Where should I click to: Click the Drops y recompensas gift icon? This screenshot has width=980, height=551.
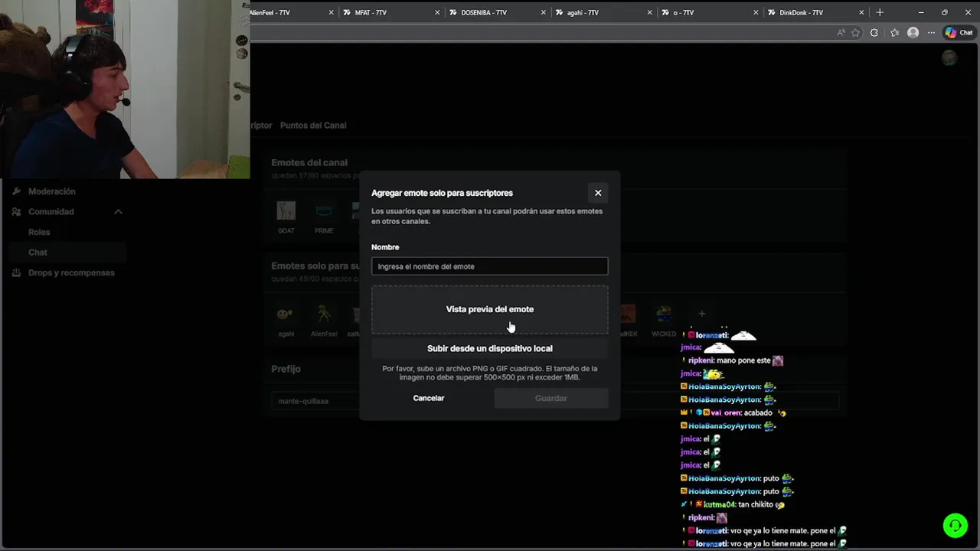pyautogui.click(x=17, y=272)
